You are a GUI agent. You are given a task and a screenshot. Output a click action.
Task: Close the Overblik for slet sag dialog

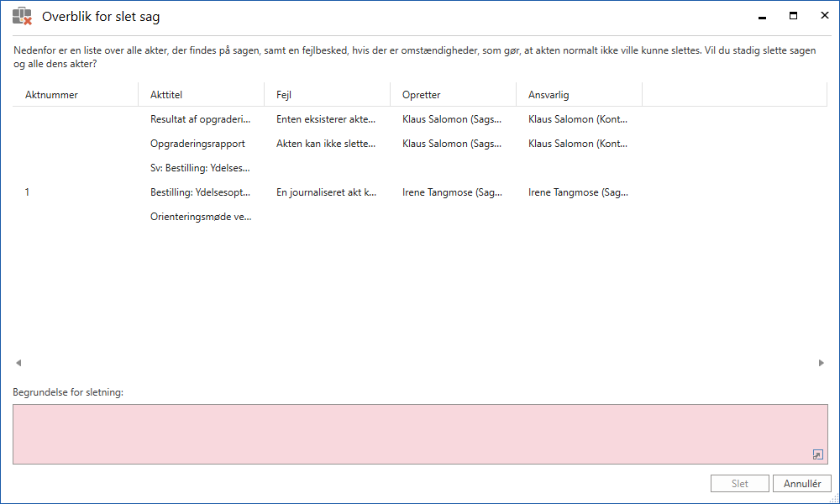coord(825,15)
